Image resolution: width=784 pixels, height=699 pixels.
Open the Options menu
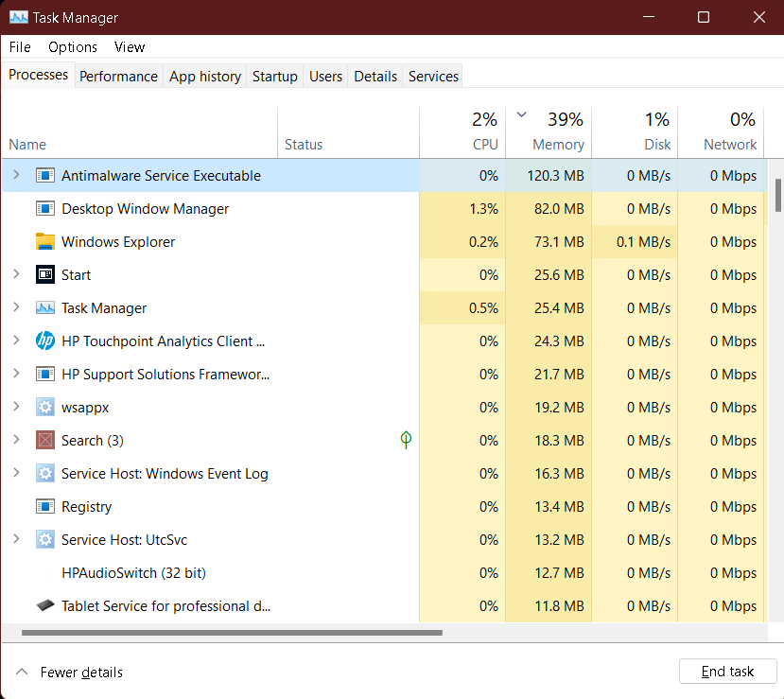point(73,47)
